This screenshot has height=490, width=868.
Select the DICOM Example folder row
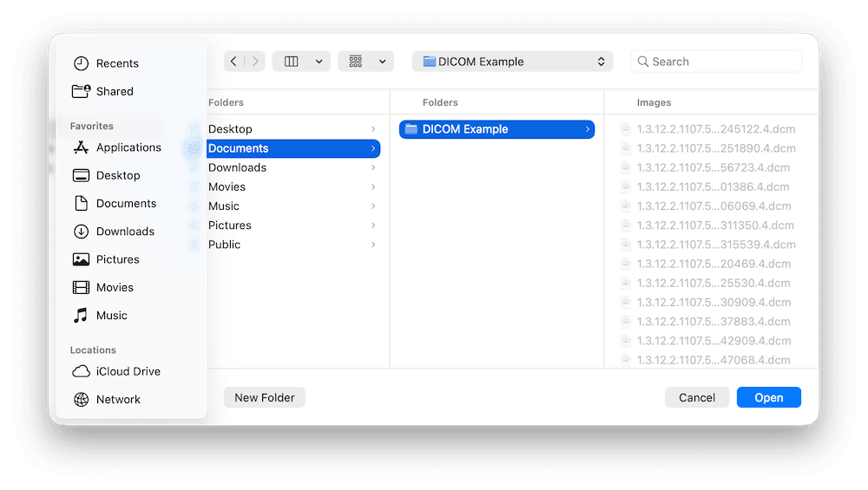click(x=496, y=129)
